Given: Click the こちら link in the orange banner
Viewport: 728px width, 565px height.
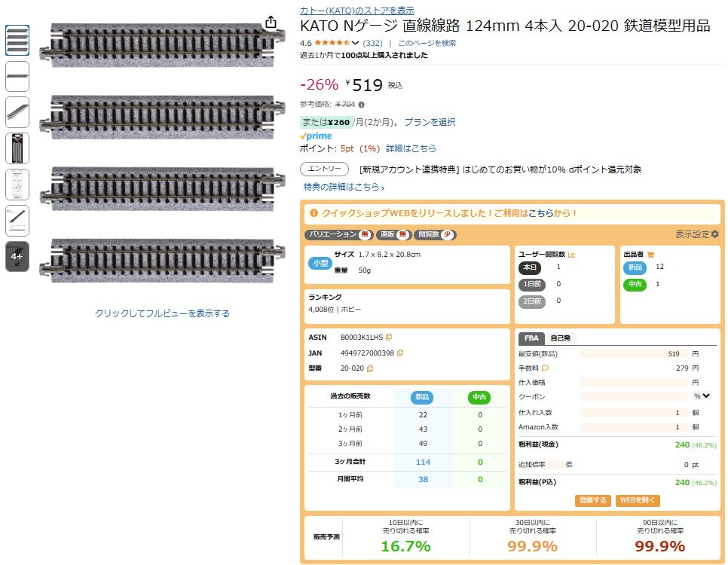Looking at the screenshot, I should point(540,213).
